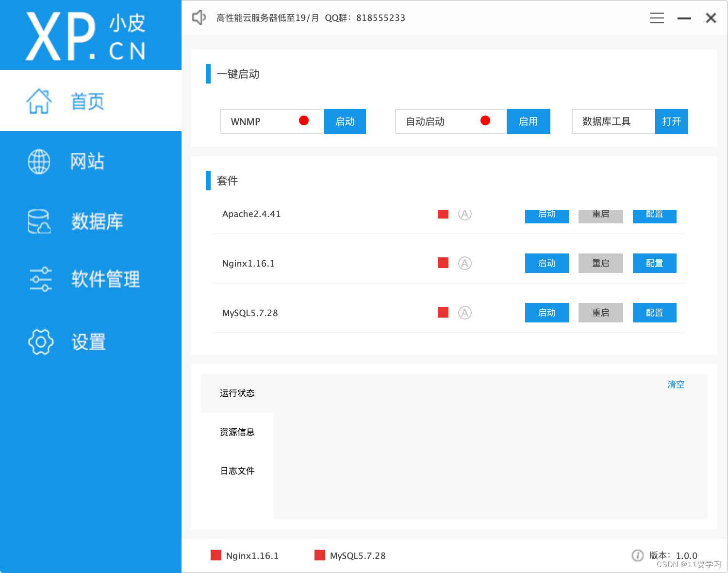
Task: Click 配置 for Apache2.4.41
Action: pos(655,216)
